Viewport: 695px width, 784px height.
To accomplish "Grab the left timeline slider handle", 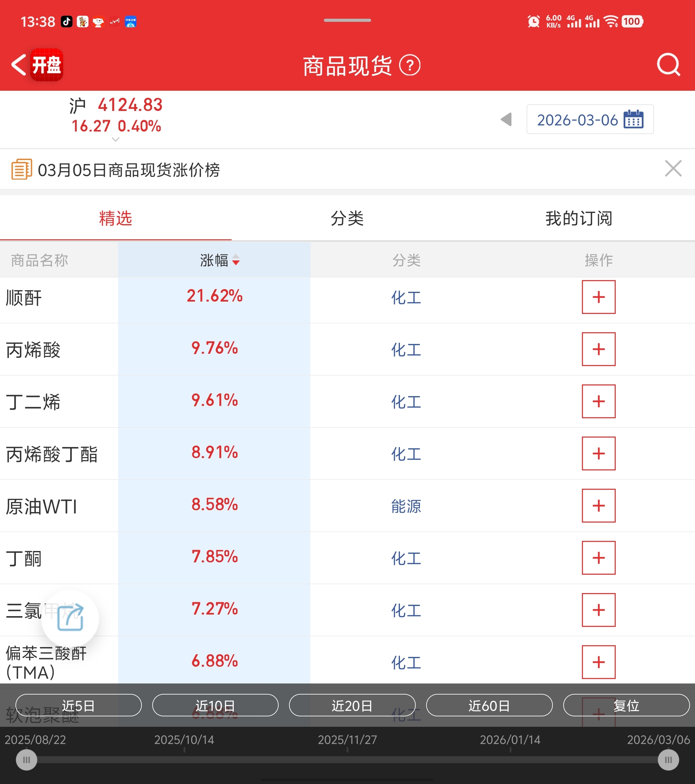I will (x=27, y=760).
